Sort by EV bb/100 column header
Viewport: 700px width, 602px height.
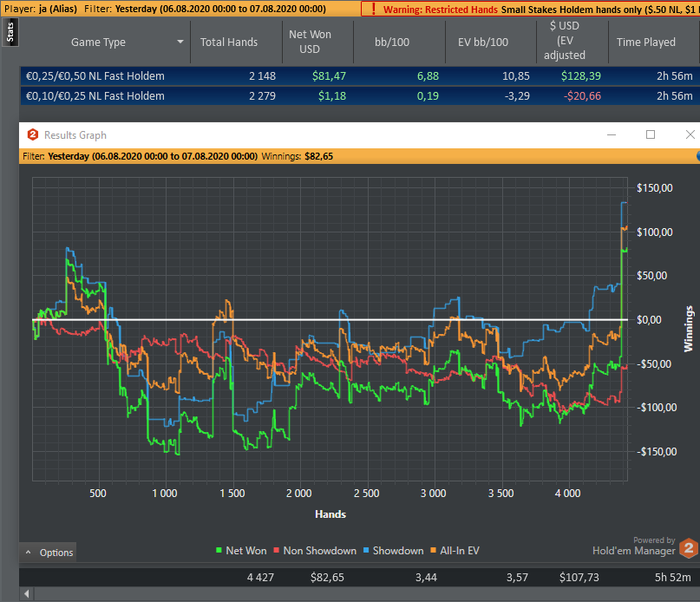(x=483, y=42)
